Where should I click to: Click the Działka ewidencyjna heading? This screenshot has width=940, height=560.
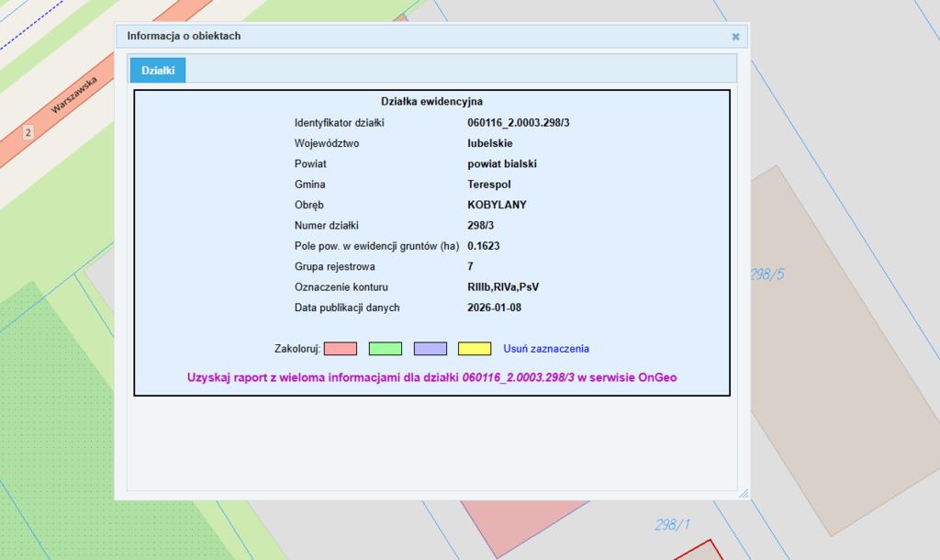(x=431, y=102)
